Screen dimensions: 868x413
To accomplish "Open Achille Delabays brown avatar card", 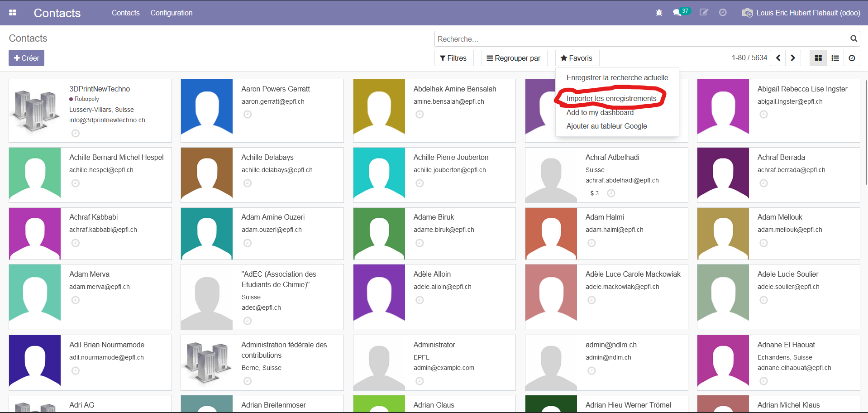I will coord(207,175).
